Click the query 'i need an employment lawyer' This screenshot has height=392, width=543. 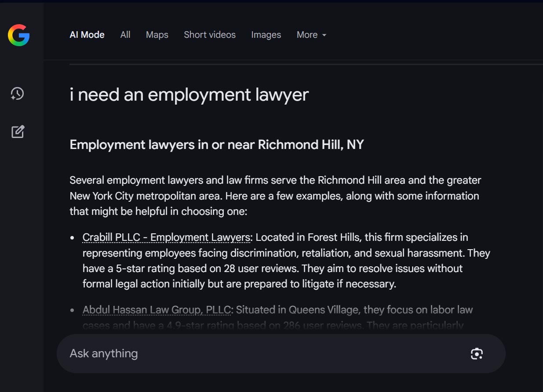click(189, 95)
